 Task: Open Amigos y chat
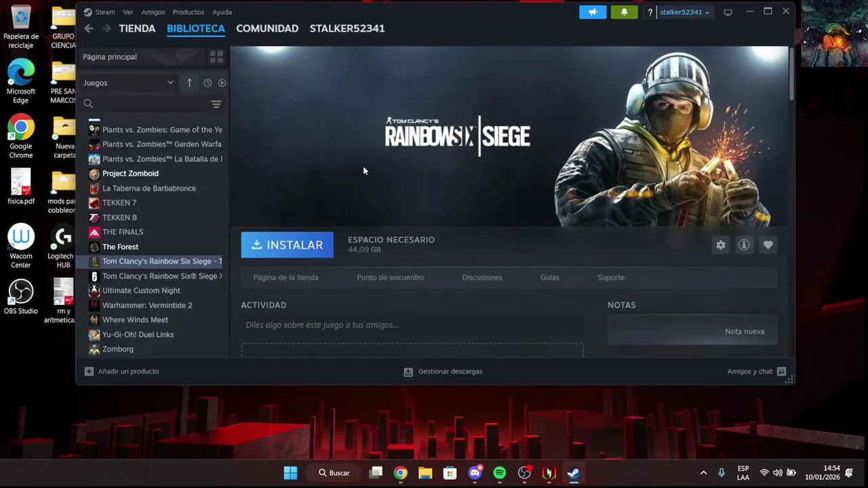click(x=756, y=371)
